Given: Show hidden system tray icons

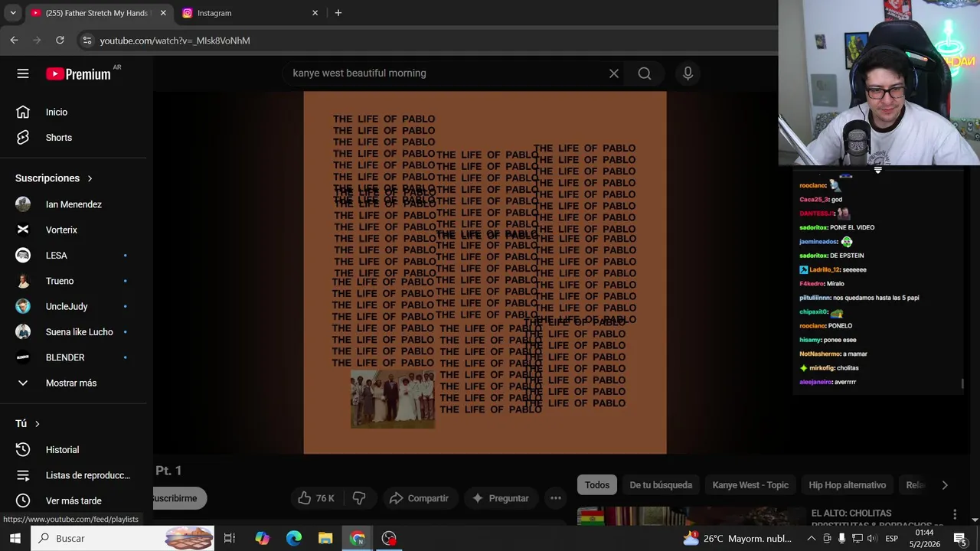Looking at the screenshot, I should (x=812, y=539).
